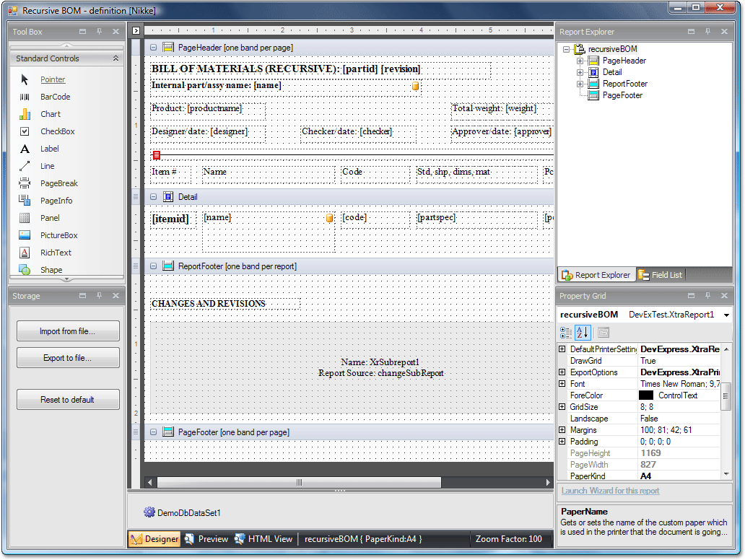This screenshot has width=745, height=560.
Task: Expand ReportFooter node in Report Explorer
Action: [x=580, y=84]
